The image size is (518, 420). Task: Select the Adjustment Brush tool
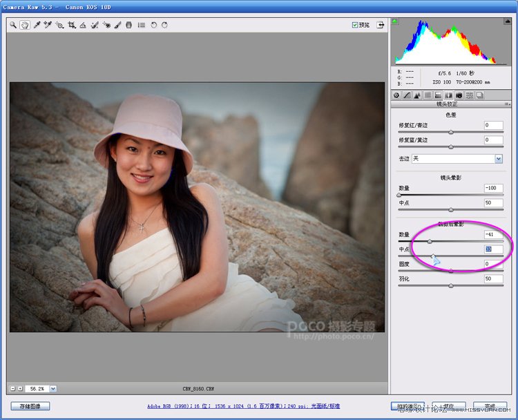117,25
